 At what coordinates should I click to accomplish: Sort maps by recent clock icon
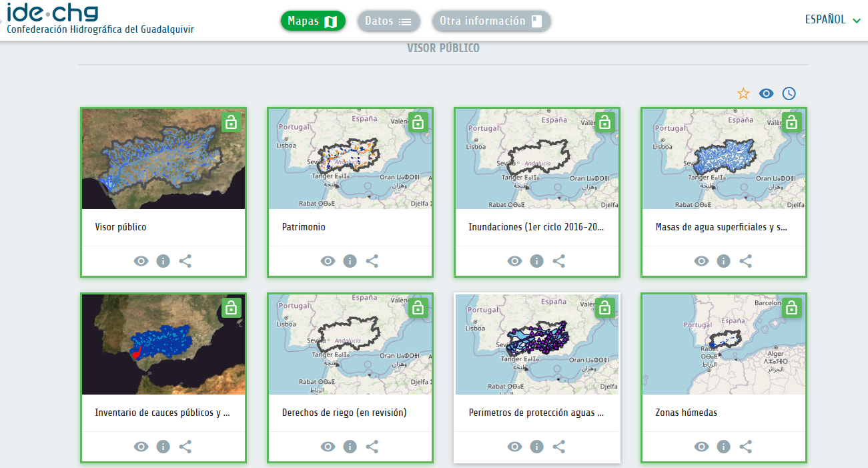[789, 93]
